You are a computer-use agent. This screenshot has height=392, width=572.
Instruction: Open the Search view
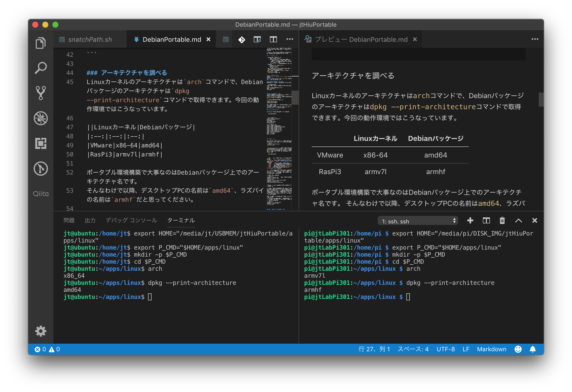point(41,67)
